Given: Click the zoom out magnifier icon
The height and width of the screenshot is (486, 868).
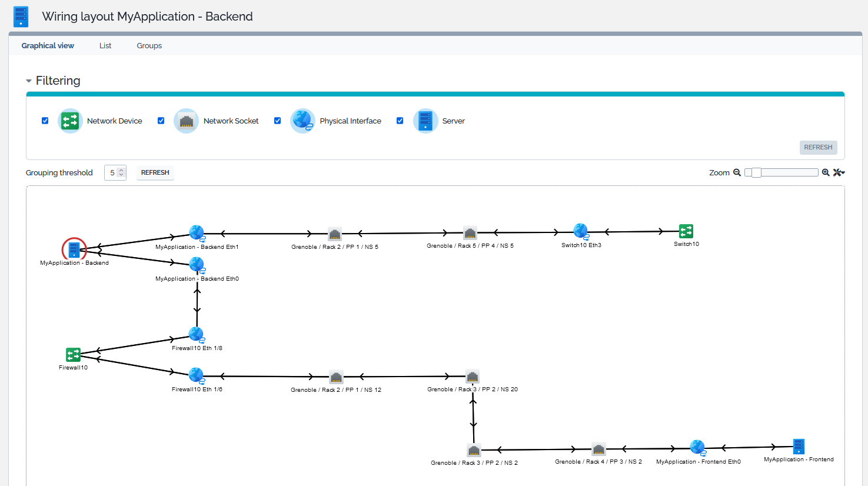Looking at the screenshot, I should [x=737, y=173].
